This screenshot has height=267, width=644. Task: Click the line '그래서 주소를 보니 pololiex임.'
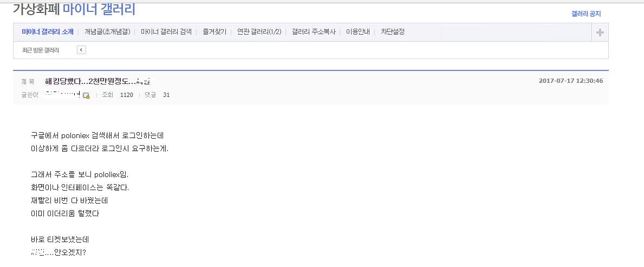[80, 174]
